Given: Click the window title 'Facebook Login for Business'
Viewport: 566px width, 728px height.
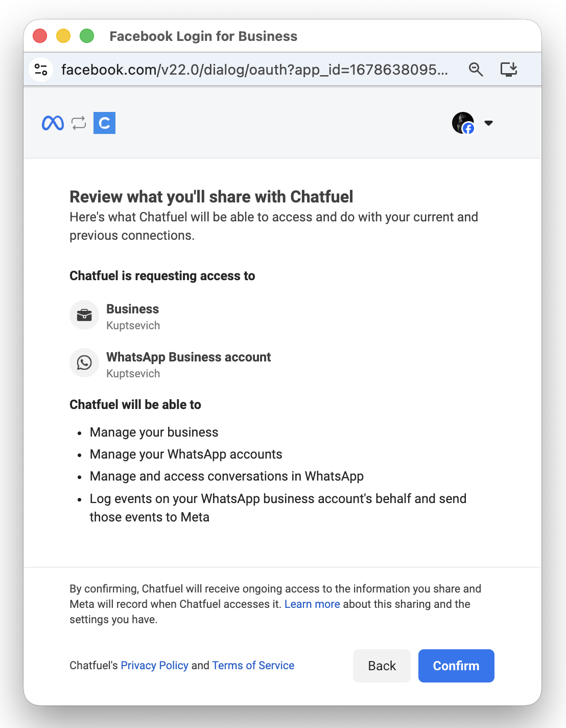Looking at the screenshot, I should pyautogui.click(x=203, y=36).
